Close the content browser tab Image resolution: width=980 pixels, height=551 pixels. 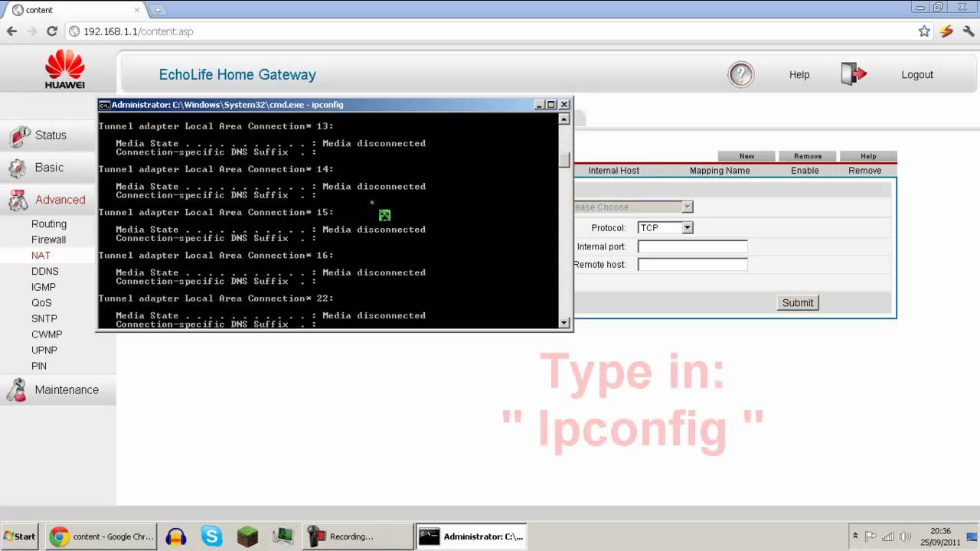pos(138,10)
